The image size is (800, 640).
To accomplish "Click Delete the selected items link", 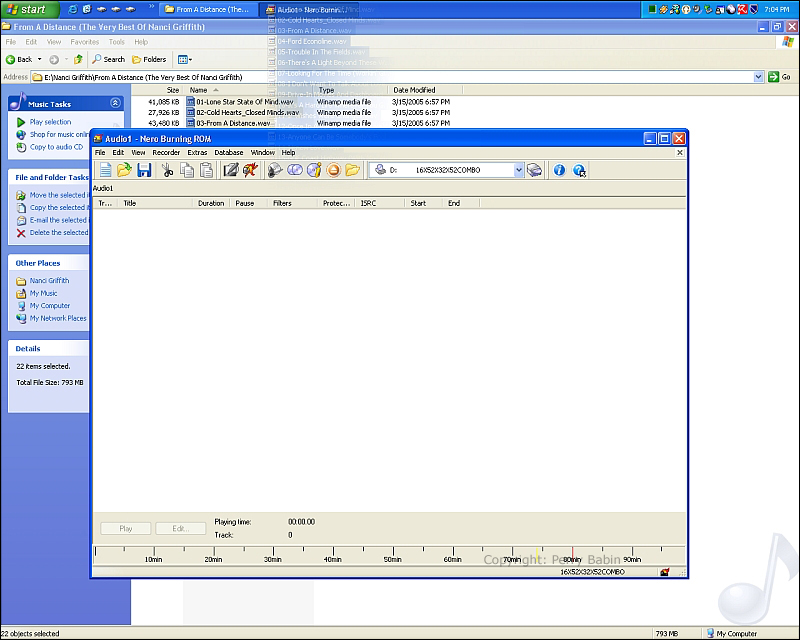I will [59, 232].
